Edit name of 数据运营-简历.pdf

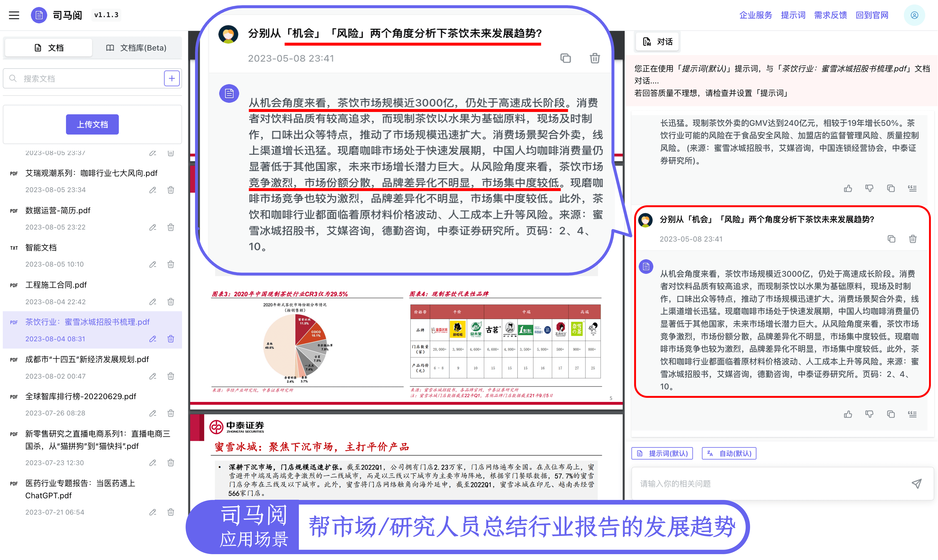coord(152,227)
